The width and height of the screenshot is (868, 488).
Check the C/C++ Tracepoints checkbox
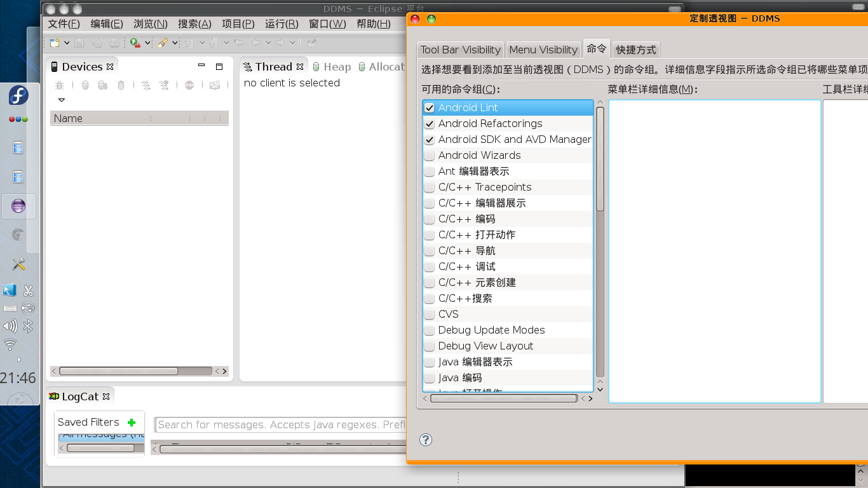[430, 187]
